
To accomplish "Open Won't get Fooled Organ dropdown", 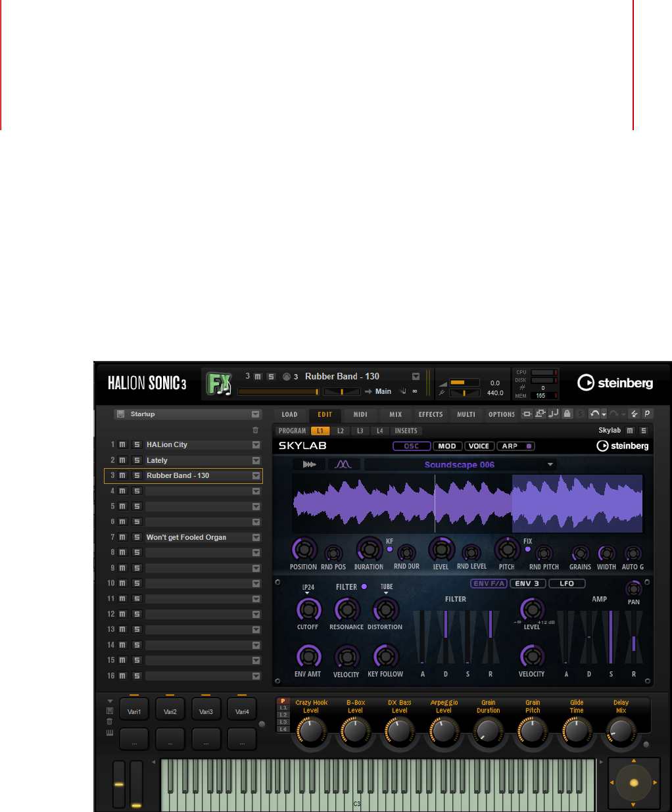I will tap(256, 537).
